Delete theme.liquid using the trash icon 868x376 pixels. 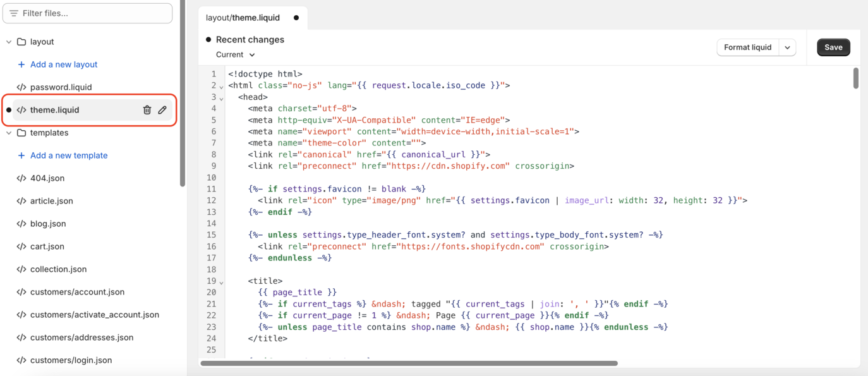[147, 110]
